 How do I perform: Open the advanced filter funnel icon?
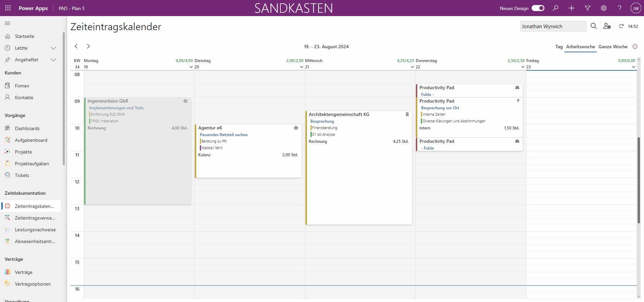588,8
